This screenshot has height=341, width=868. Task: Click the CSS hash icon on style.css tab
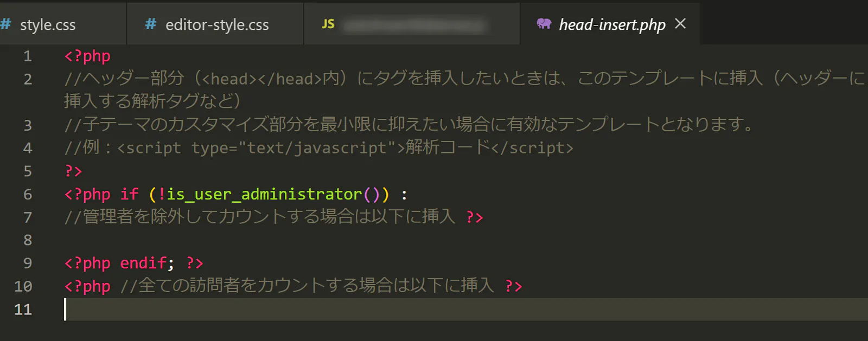tap(5, 24)
